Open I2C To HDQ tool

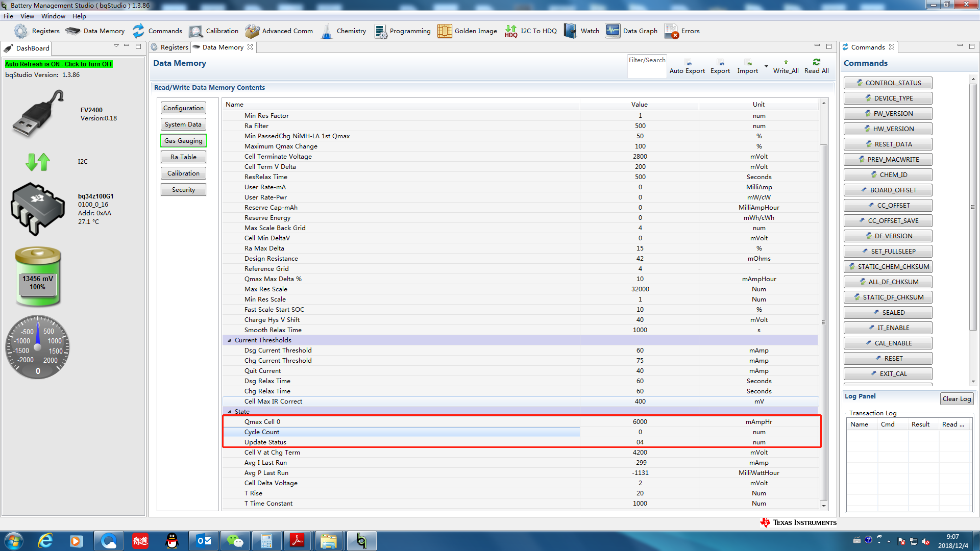click(x=511, y=31)
